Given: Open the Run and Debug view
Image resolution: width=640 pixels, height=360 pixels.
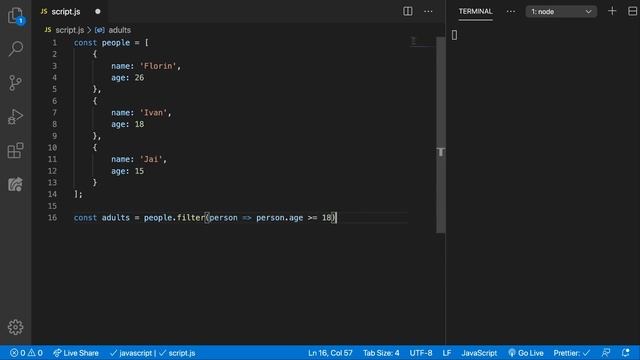Looking at the screenshot, I should click(x=16, y=117).
